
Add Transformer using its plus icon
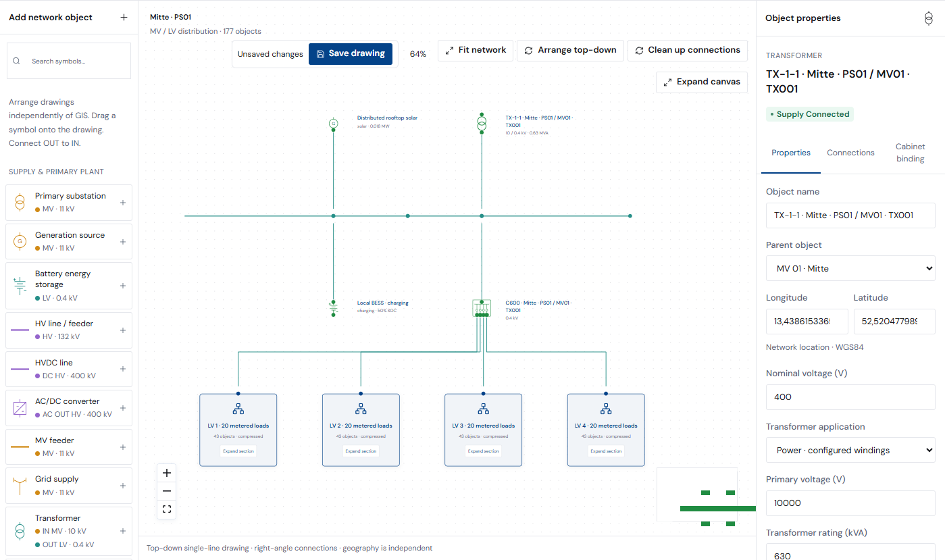(x=122, y=531)
